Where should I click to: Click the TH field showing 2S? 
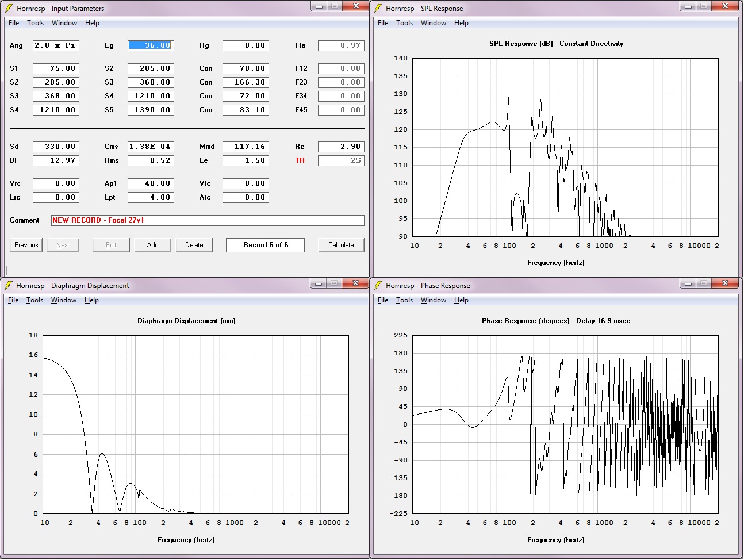[341, 160]
